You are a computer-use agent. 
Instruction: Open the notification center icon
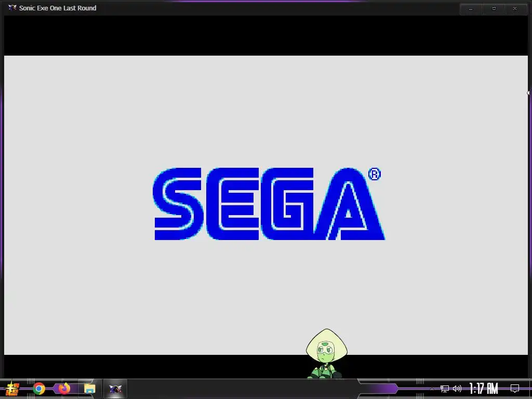point(515,389)
